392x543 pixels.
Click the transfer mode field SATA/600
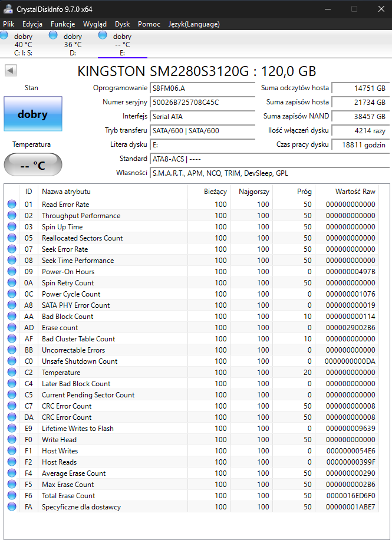[x=203, y=131]
